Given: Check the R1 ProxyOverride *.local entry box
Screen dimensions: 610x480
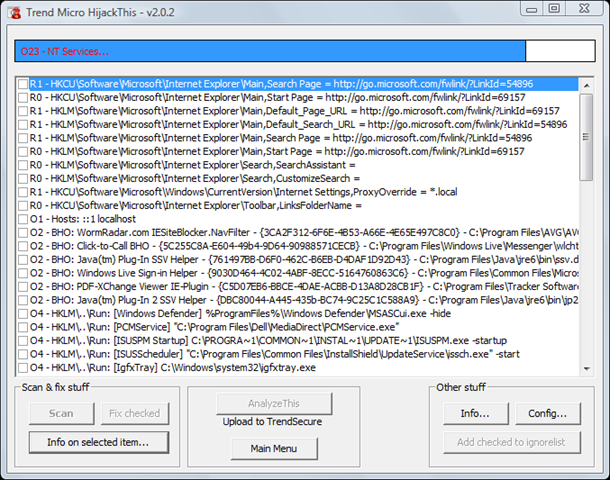Looking at the screenshot, I should coord(23,192).
